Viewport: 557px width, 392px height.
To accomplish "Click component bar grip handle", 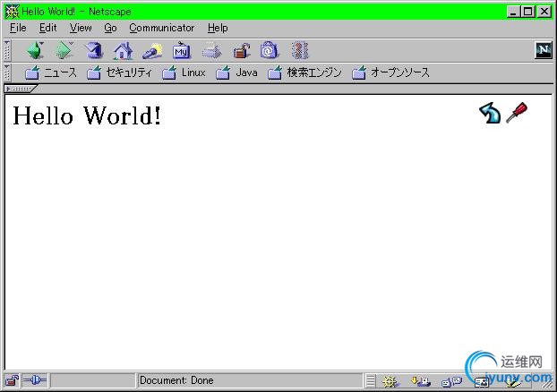I will click(370, 381).
